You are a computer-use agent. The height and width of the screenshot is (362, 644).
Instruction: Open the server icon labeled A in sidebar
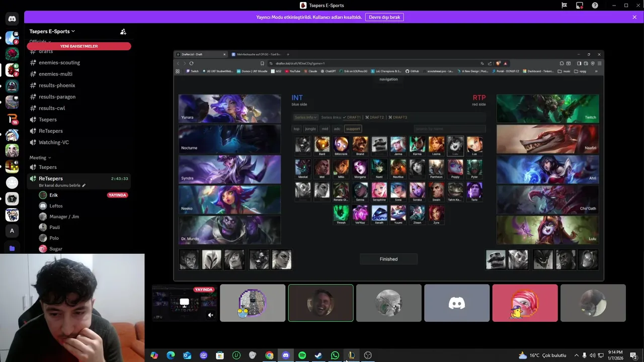12,231
